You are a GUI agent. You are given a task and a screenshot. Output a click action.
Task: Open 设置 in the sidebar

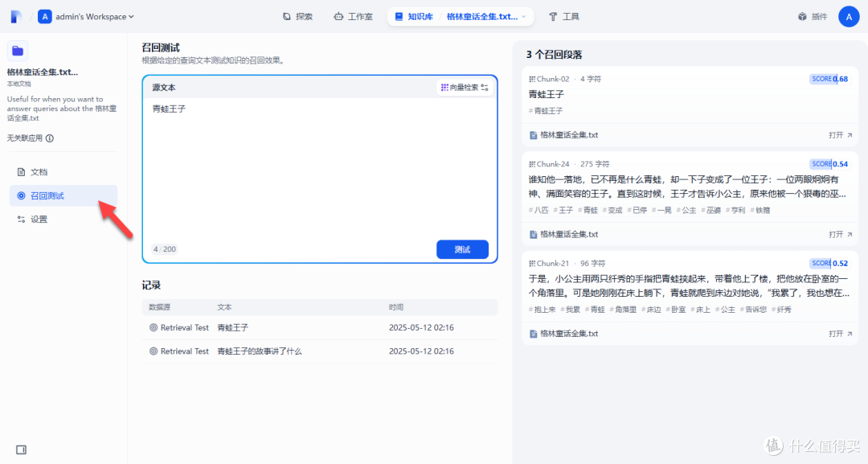[63, 220]
